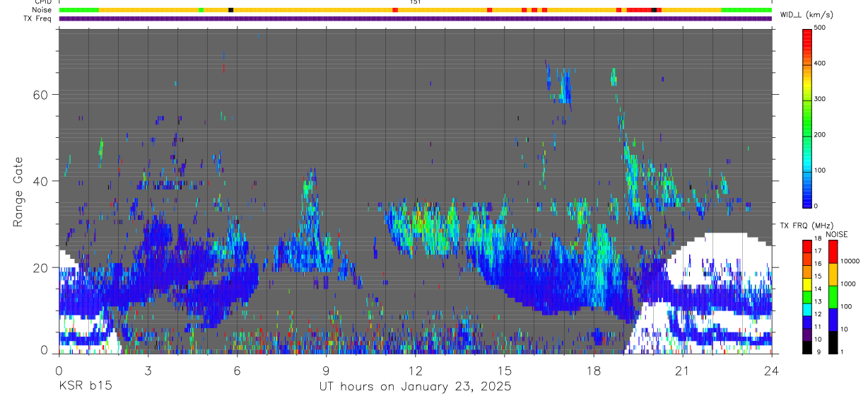The width and height of the screenshot is (868, 401).
Task: Click UT hour tick label '6'
Action: pyautogui.click(x=237, y=370)
